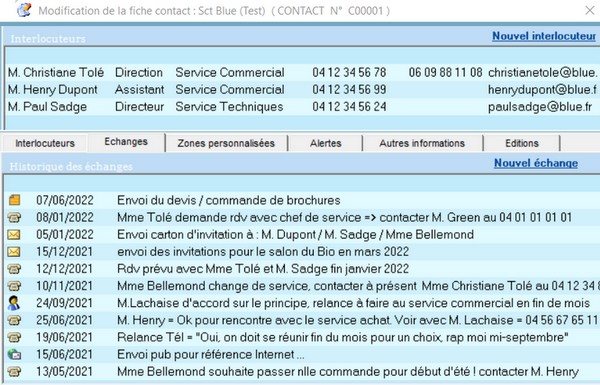600x385 pixels.
Task: Go to the Alertes tab
Action: 326,143
